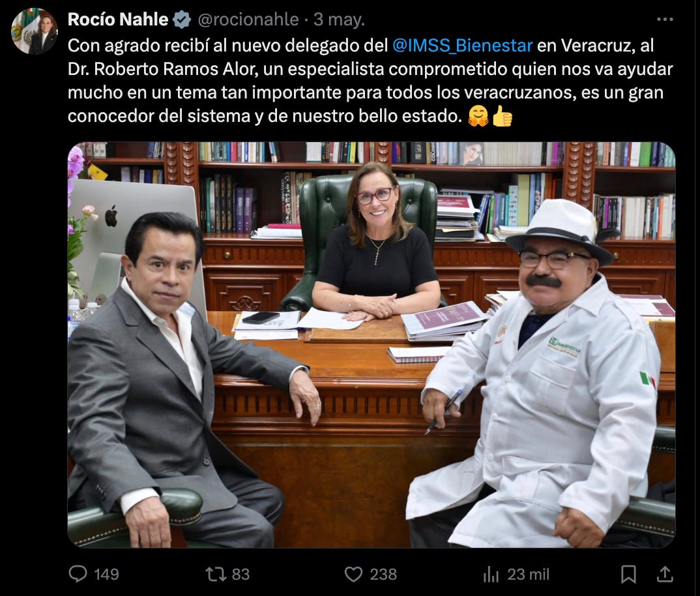
Task: Open the attached office meeting photo
Action: [x=372, y=345]
